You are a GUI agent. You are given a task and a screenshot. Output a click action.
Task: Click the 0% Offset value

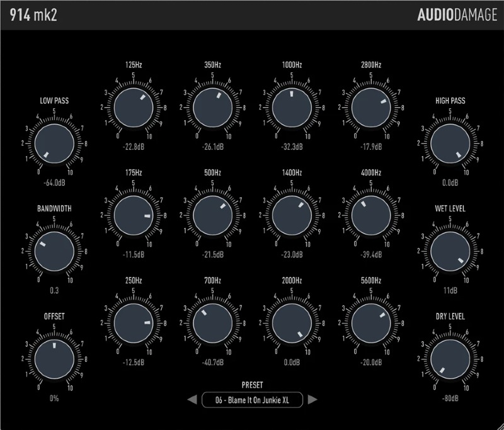(54, 399)
